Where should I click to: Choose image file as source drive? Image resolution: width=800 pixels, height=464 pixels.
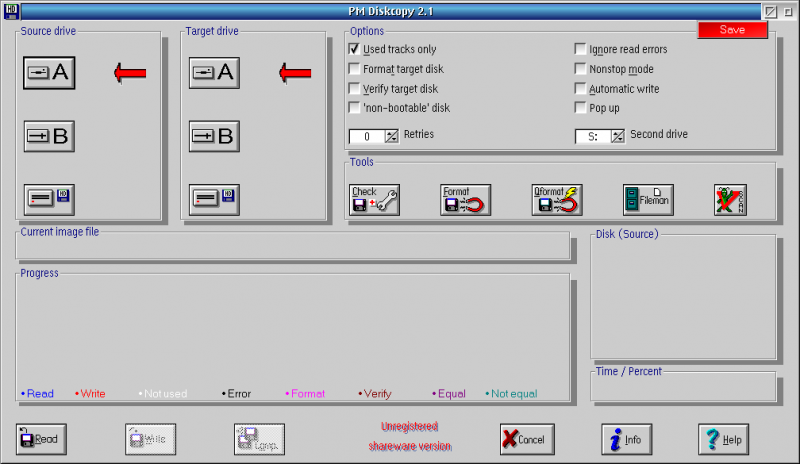(49, 199)
